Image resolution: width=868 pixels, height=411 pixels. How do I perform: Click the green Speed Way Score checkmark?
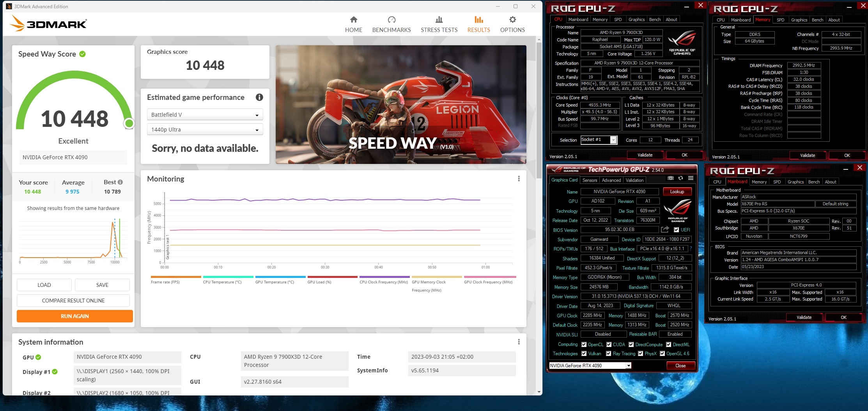[x=83, y=54]
